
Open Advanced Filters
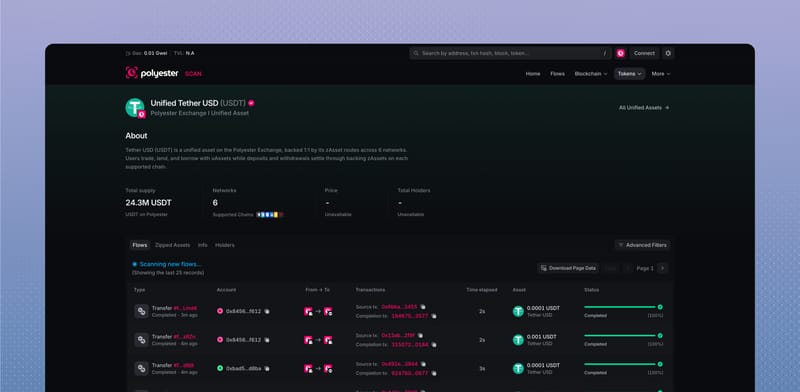tap(642, 245)
